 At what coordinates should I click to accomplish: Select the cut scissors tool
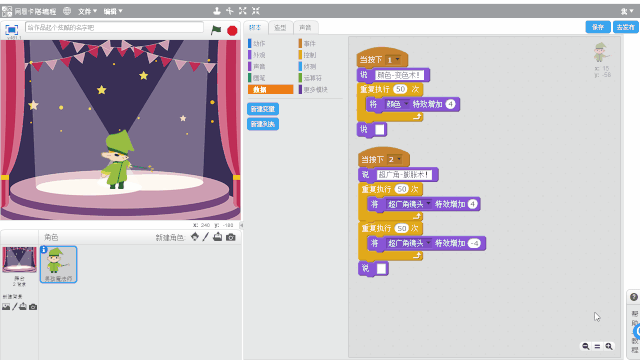230,11
